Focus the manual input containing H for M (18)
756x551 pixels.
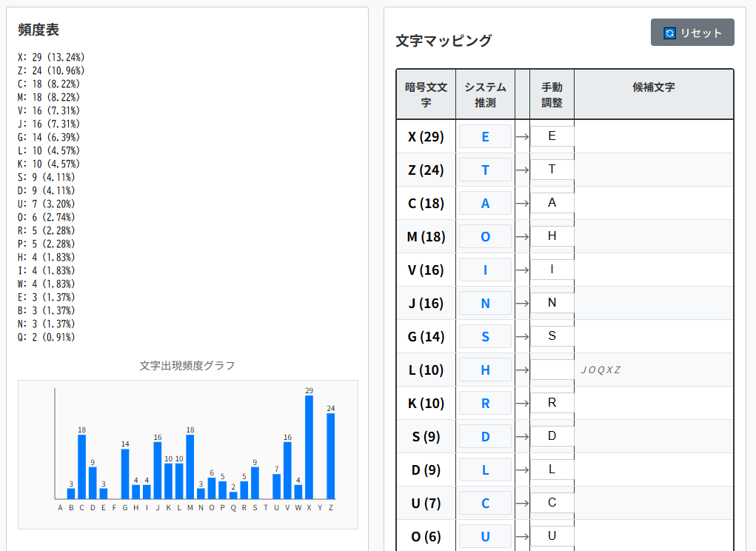(x=552, y=236)
